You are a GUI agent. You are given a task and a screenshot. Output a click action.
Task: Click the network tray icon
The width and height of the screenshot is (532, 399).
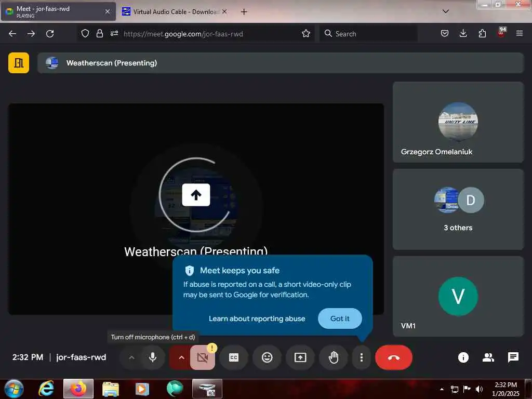tap(455, 389)
